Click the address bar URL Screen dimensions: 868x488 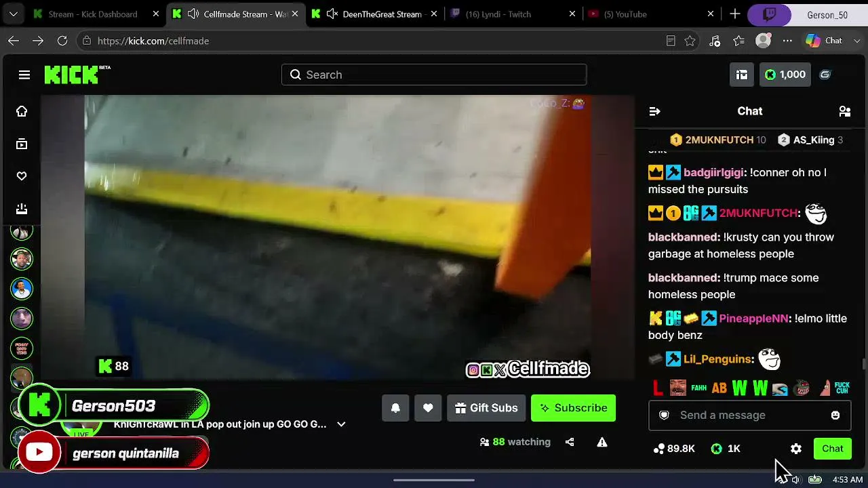(x=153, y=41)
